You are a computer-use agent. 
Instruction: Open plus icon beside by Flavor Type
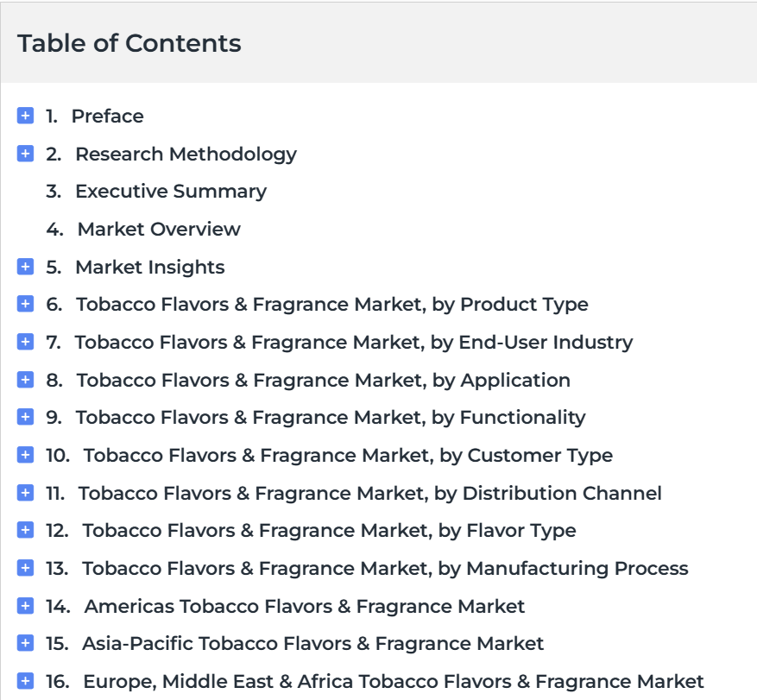[x=25, y=530]
